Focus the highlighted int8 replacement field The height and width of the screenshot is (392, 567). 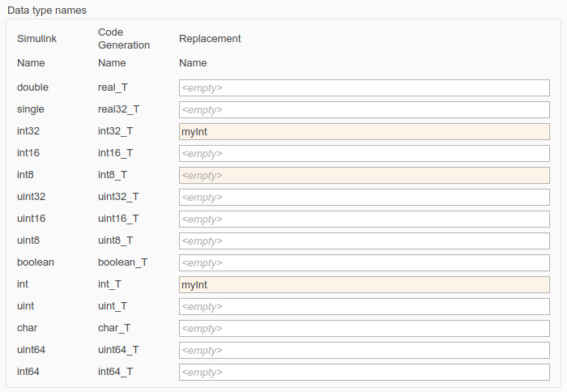364,175
